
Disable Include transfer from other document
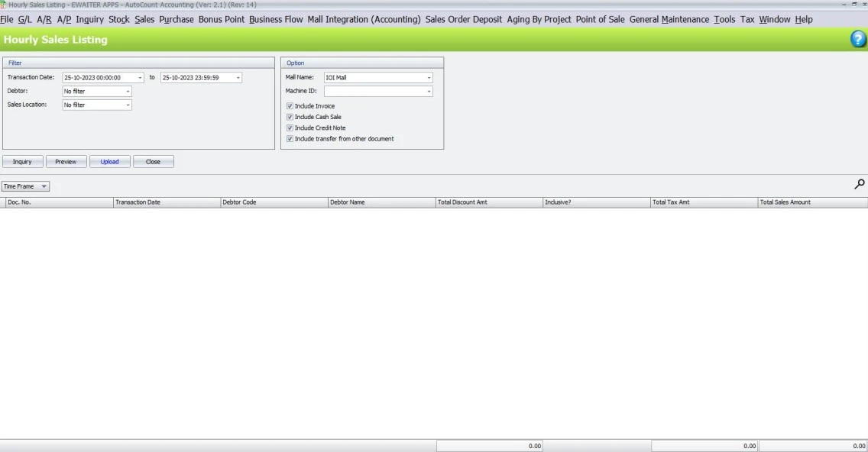[x=290, y=139]
